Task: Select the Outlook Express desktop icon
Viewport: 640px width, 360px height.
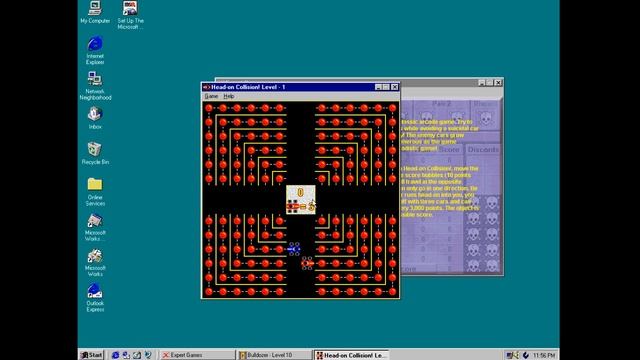Action: pyautogui.click(x=95, y=298)
